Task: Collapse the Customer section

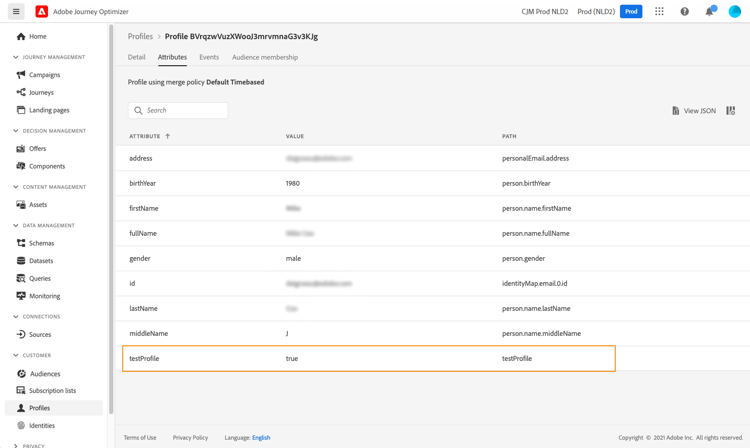Action: (x=16, y=355)
